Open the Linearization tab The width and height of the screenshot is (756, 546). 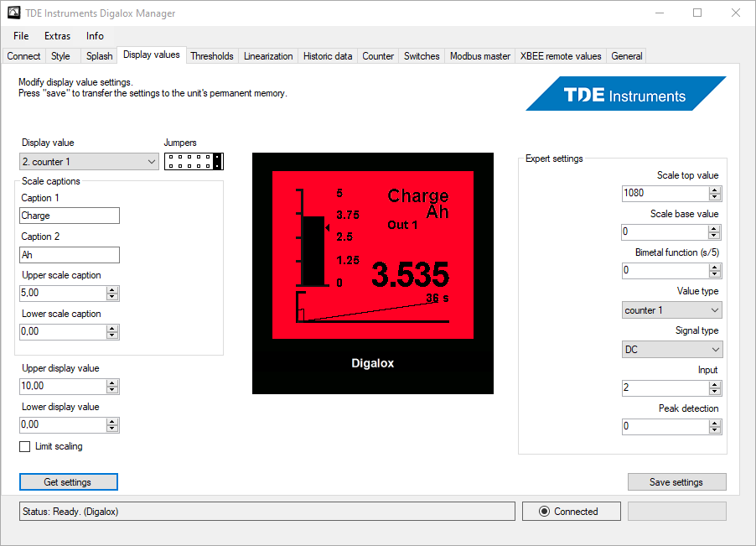click(x=268, y=56)
